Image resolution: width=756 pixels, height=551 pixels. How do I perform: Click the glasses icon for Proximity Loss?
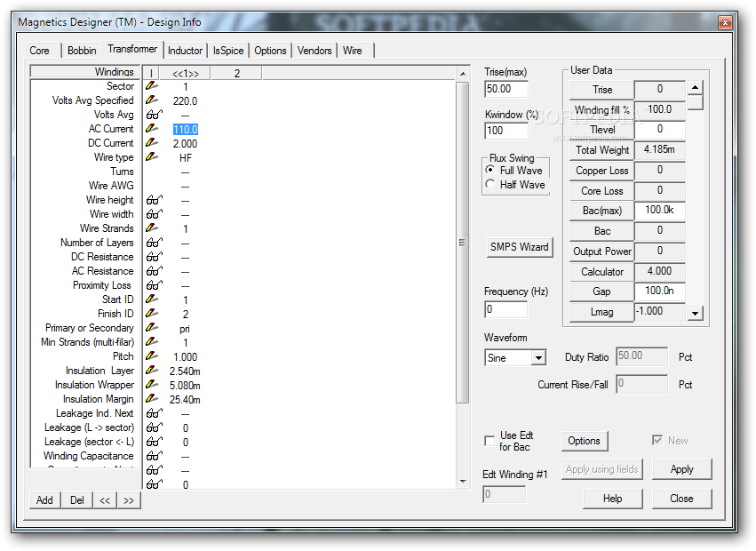[x=155, y=285]
